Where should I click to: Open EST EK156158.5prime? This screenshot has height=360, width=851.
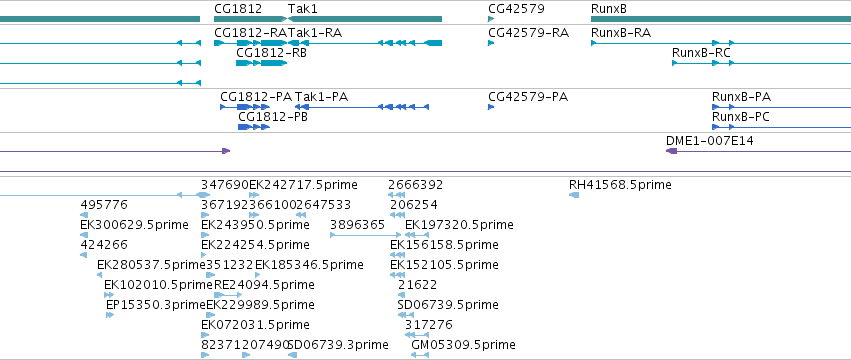point(444,245)
